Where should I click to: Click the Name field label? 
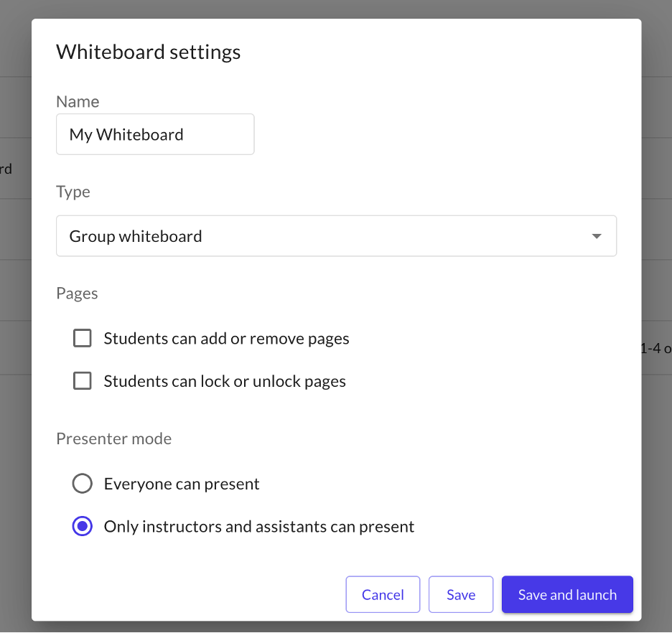[78, 102]
